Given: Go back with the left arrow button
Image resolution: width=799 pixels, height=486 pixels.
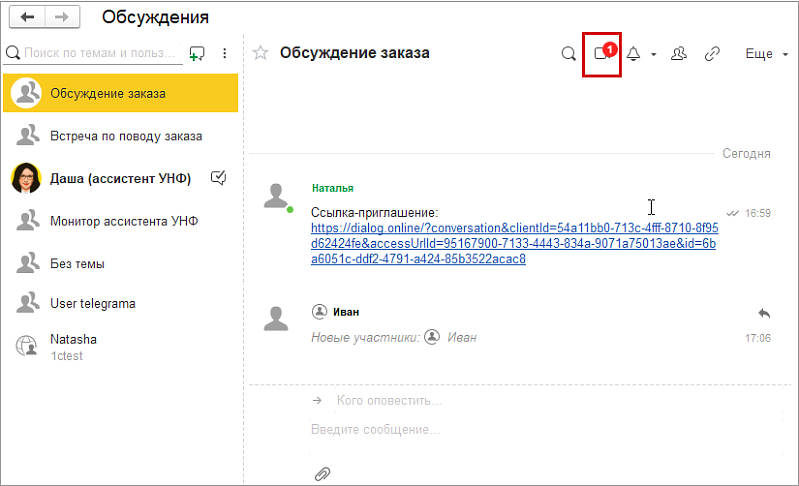Looking at the screenshot, I should pyautogui.click(x=28, y=17).
